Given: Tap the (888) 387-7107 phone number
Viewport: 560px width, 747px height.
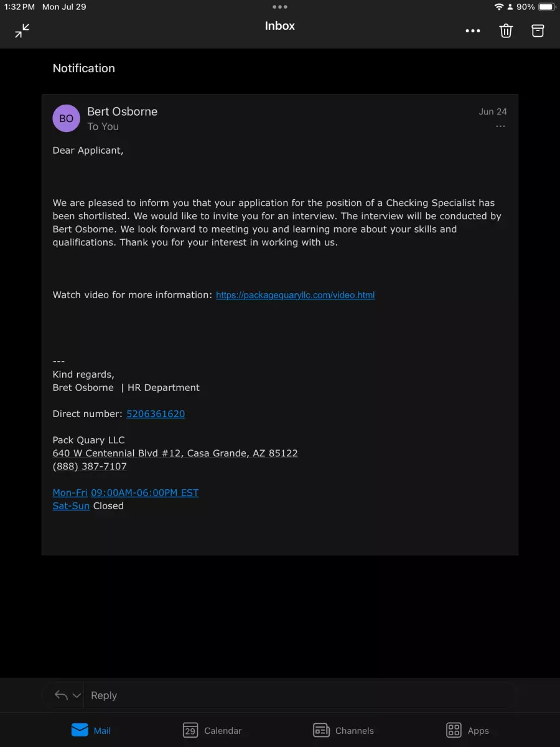Looking at the screenshot, I should [90, 466].
